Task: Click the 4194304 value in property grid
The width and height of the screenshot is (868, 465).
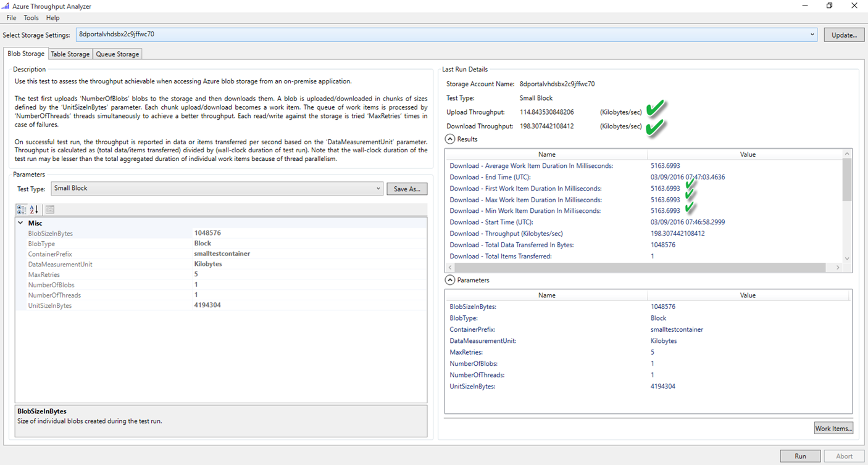Action: point(207,305)
